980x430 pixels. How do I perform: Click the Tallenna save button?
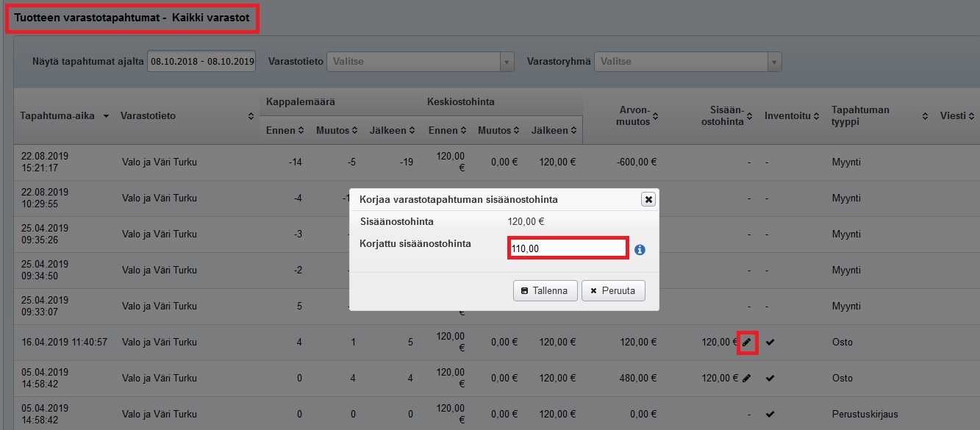545,290
